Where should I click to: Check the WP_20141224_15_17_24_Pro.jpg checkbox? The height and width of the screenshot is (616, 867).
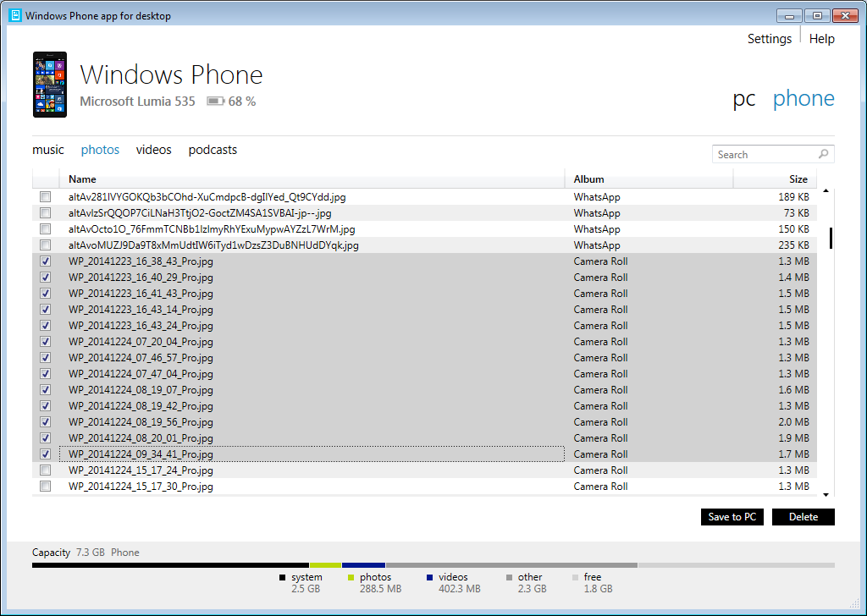(46, 470)
